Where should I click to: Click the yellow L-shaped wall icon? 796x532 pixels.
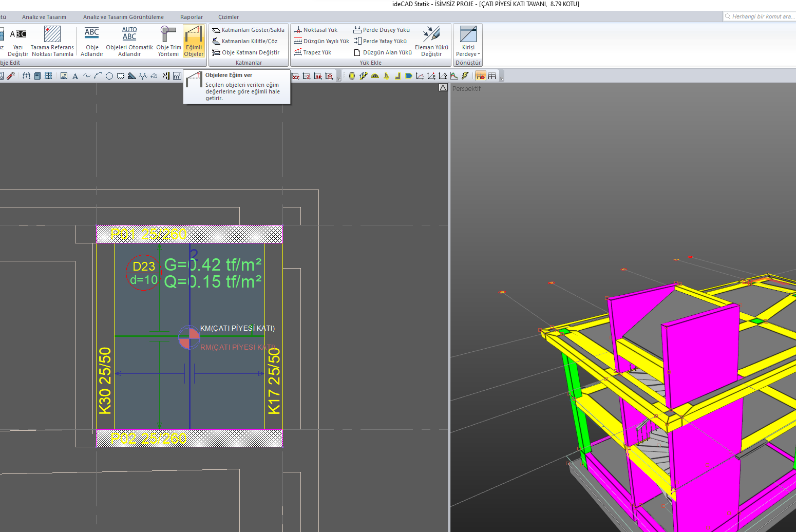click(397, 76)
